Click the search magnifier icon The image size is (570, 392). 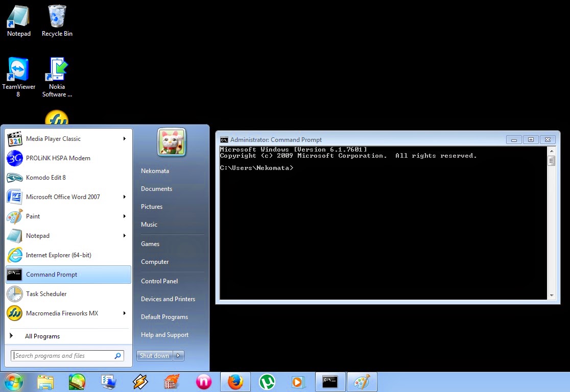[118, 356]
